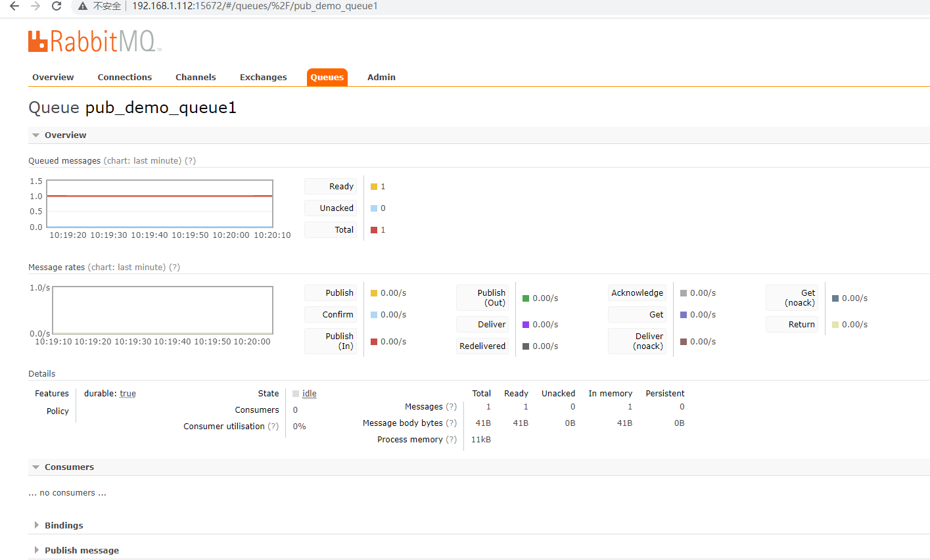The height and width of the screenshot is (560, 930).
Task: Click the Publish (Out) green swatch
Action: pos(526,298)
